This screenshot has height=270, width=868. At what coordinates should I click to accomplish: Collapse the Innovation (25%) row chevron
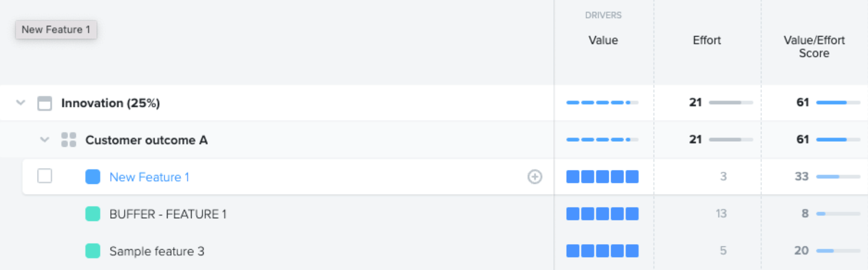point(21,103)
